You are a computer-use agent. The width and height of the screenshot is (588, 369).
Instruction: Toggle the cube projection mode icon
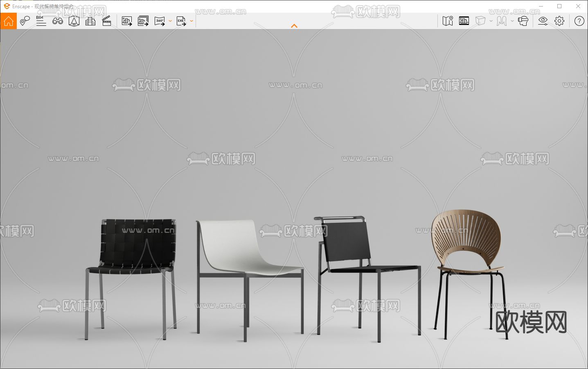point(480,21)
